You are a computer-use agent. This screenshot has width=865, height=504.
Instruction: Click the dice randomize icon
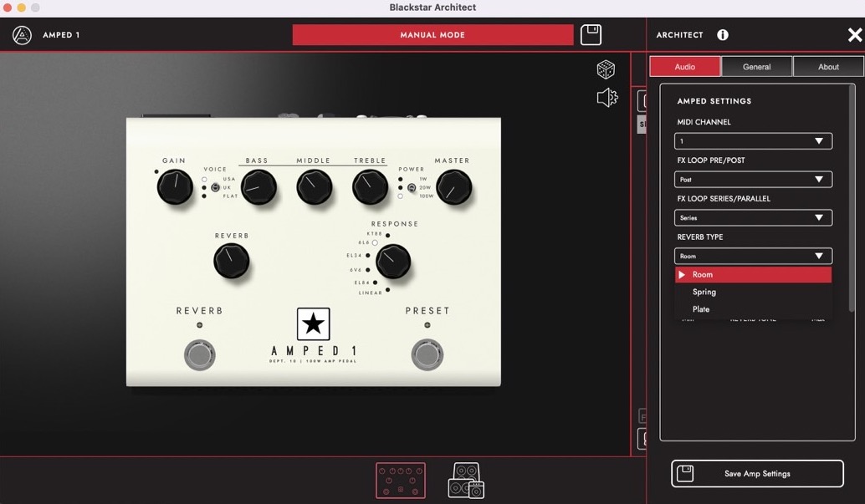click(x=606, y=69)
